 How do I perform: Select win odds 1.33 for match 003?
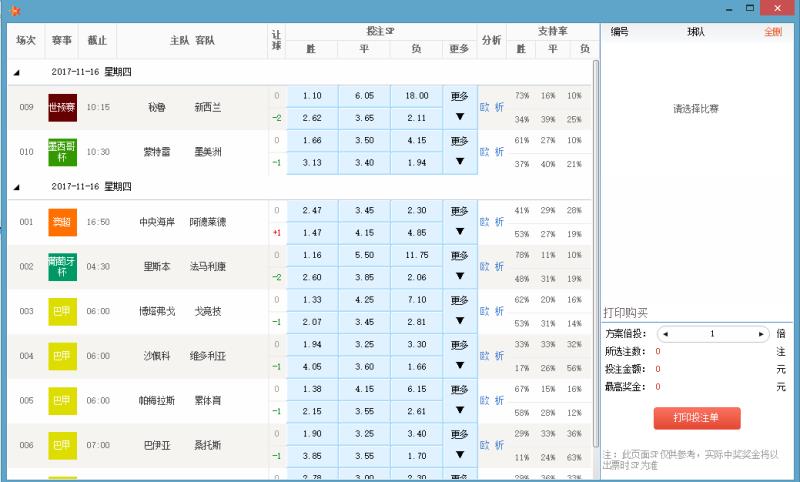(x=312, y=300)
